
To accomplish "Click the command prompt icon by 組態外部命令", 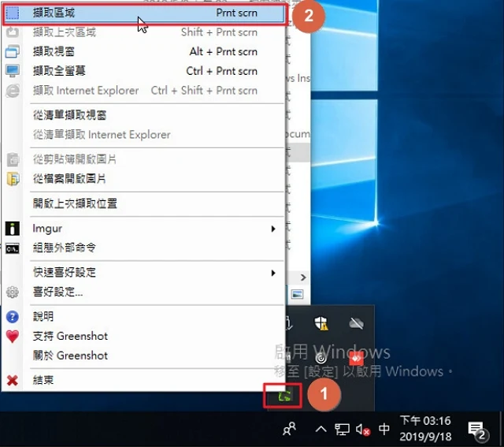I will click(13, 248).
